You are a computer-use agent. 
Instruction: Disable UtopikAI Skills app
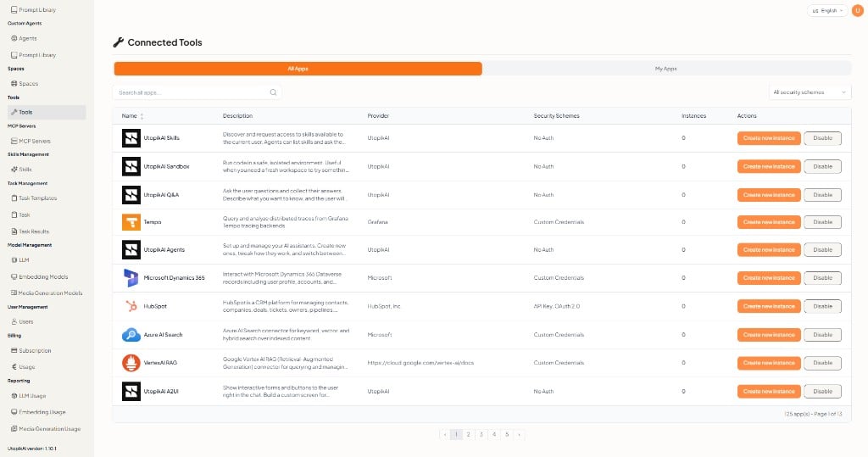822,138
